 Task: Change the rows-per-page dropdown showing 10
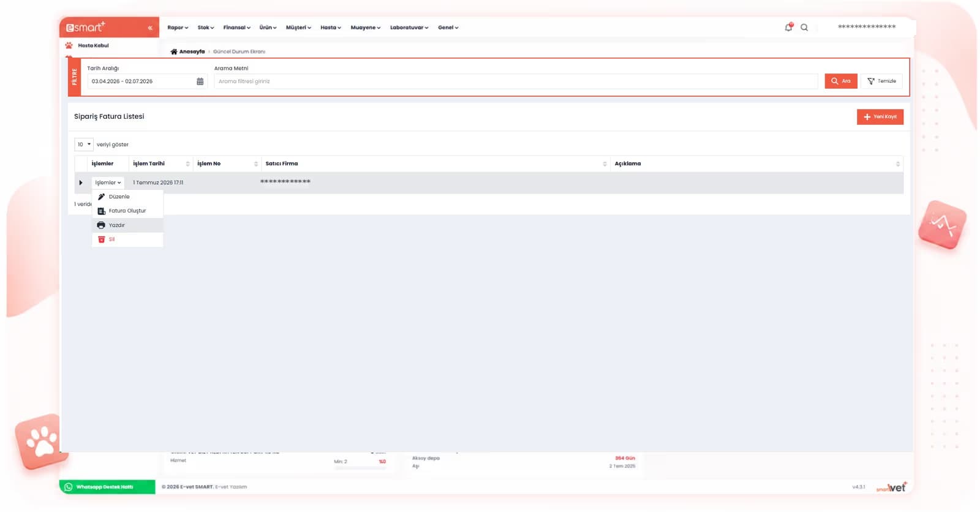click(84, 145)
